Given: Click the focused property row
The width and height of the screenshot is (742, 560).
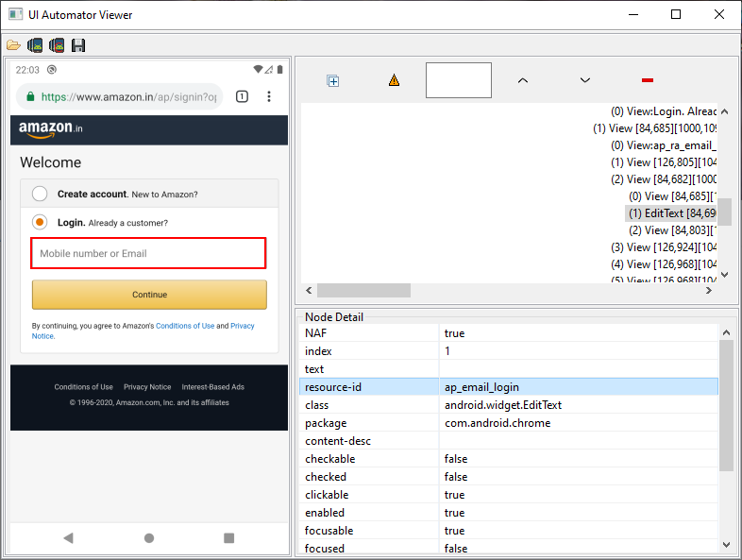Looking at the screenshot, I should click(509, 548).
